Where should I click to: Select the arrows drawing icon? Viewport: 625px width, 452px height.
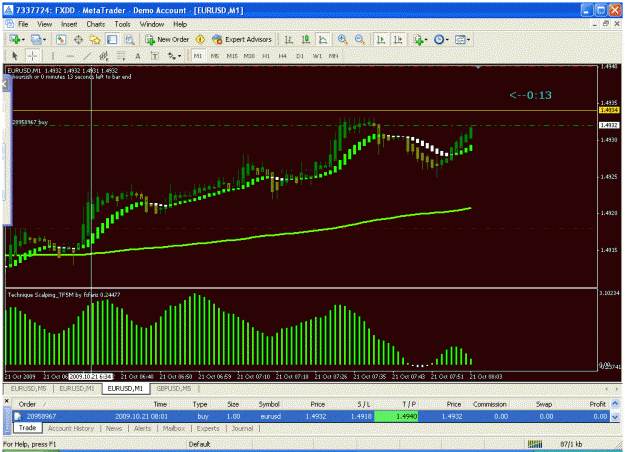click(172, 56)
